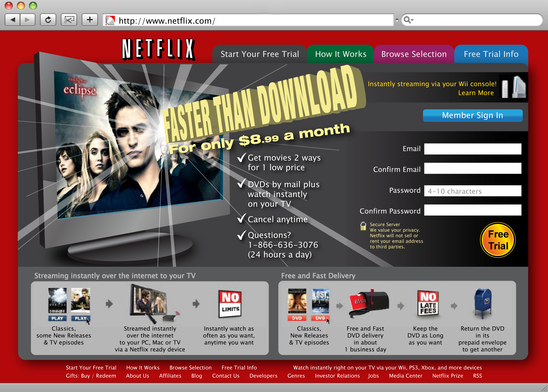Open the How It Works tab

pyautogui.click(x=341, y=54)
